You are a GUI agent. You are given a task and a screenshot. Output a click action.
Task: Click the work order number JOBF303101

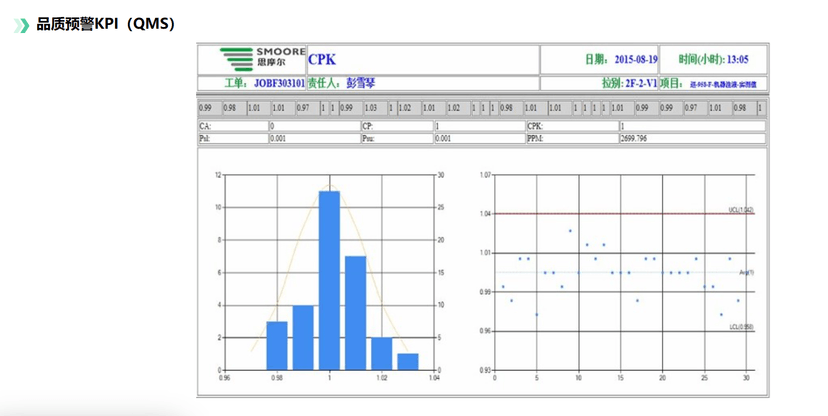click(x=279, y=83)
